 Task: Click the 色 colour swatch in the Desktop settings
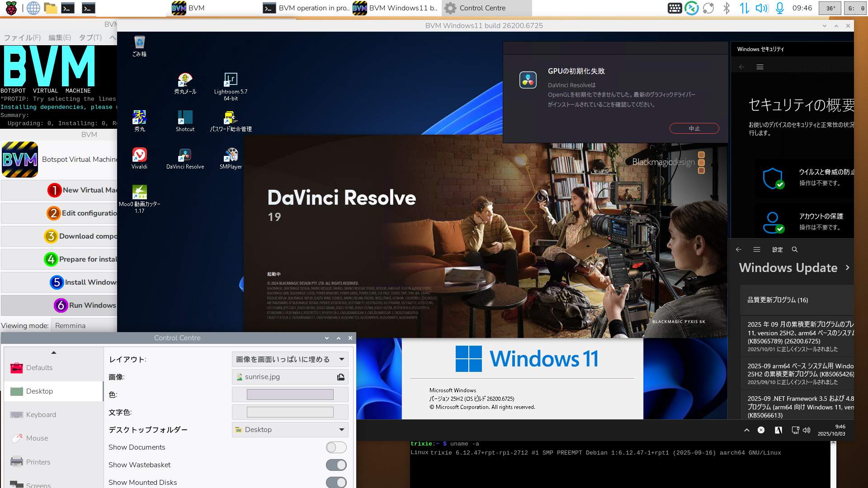click(x=290, y=394)
